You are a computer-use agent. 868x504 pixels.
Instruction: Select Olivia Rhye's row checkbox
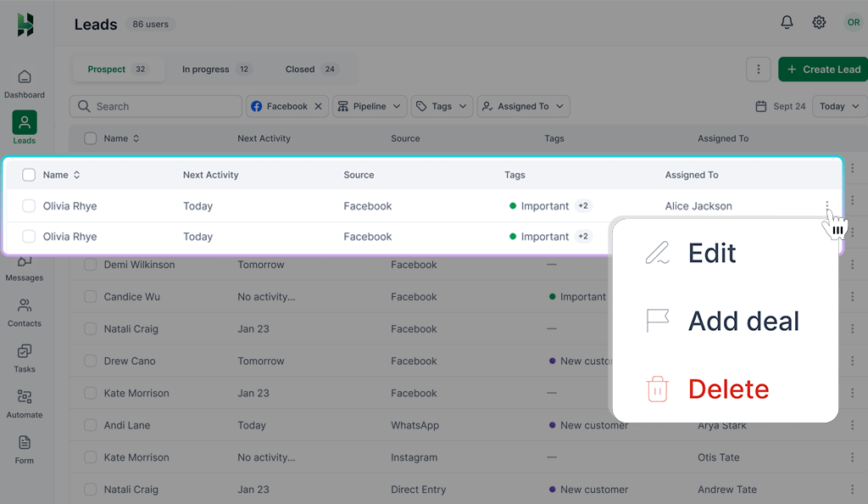pyautogui.click(x=29, y=205)
